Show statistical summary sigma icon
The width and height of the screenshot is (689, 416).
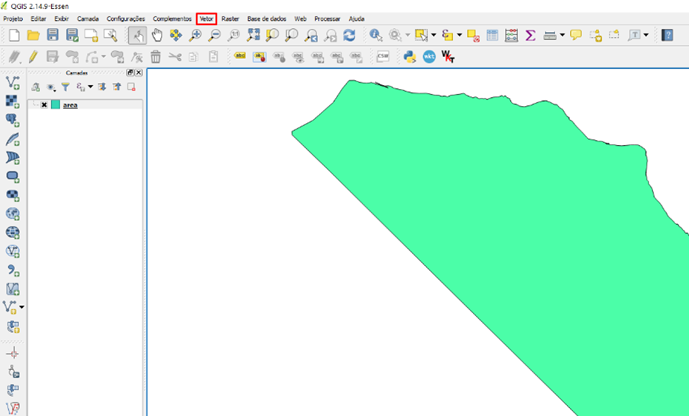click(530, 35)
